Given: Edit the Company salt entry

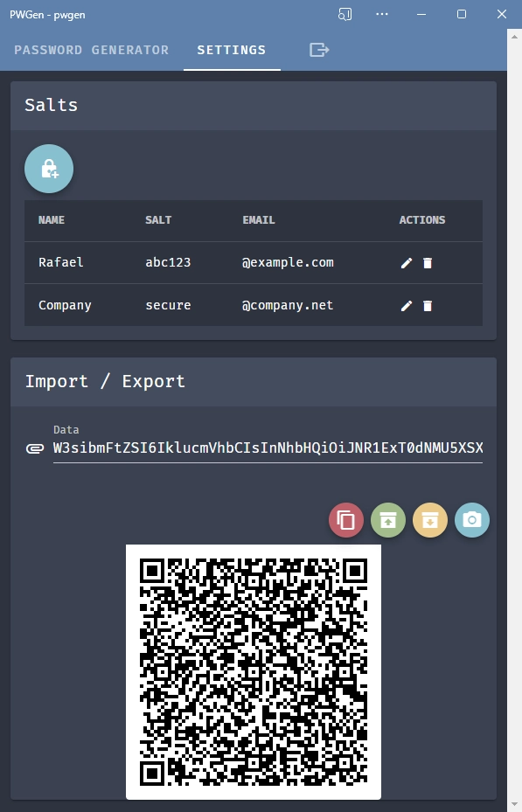Looking at the screenshot, I should tap(407, 306).
